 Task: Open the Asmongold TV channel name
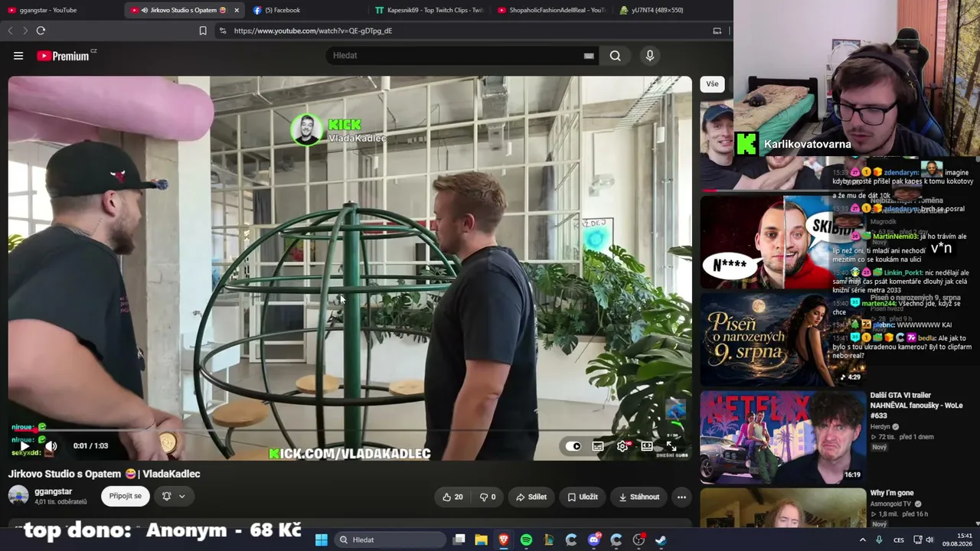892,504
